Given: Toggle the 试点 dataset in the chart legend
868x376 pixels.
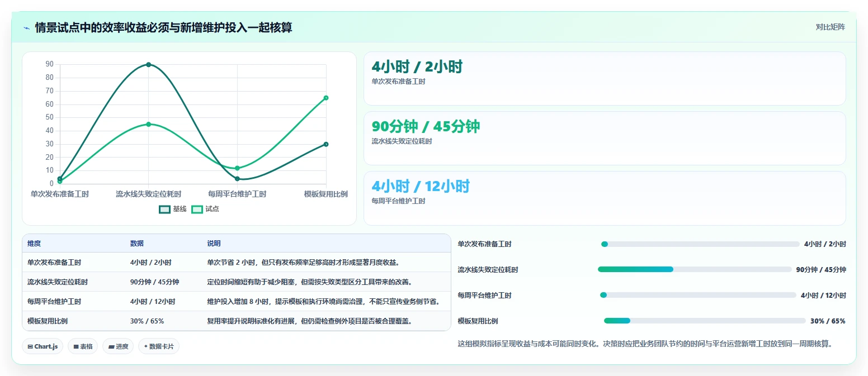Looking at the screenshot, I should 205,209.
